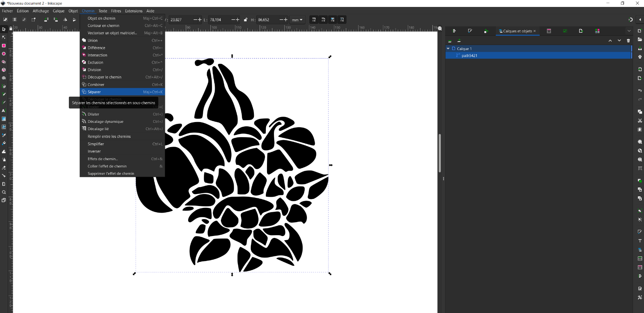644x313 pixels.
Task: Open the Text and font dialog icon
Action: (640, 241)
